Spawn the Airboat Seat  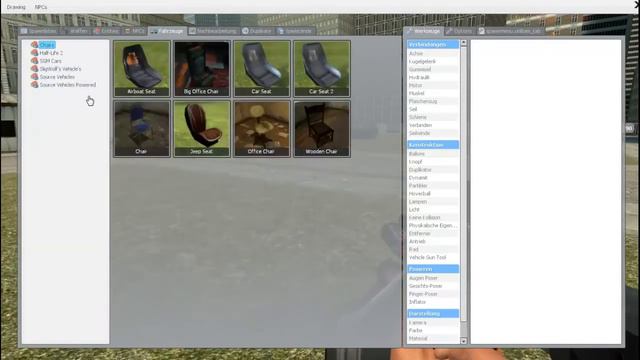pos(142,69)
